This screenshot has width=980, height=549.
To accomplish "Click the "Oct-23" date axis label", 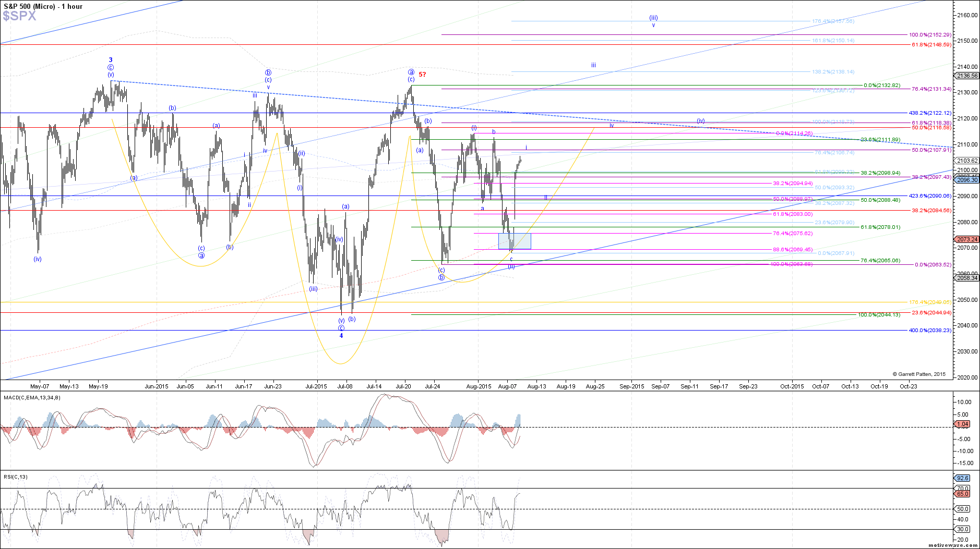I will (909, 386).
